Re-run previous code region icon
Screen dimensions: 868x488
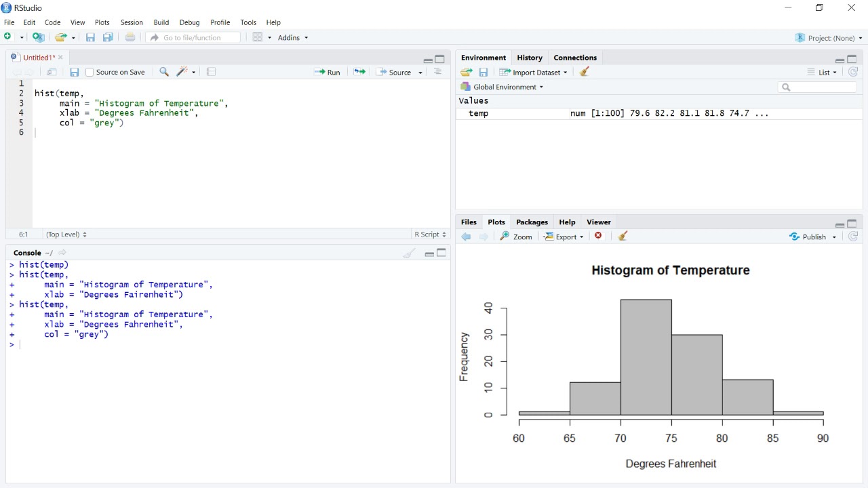359,72
